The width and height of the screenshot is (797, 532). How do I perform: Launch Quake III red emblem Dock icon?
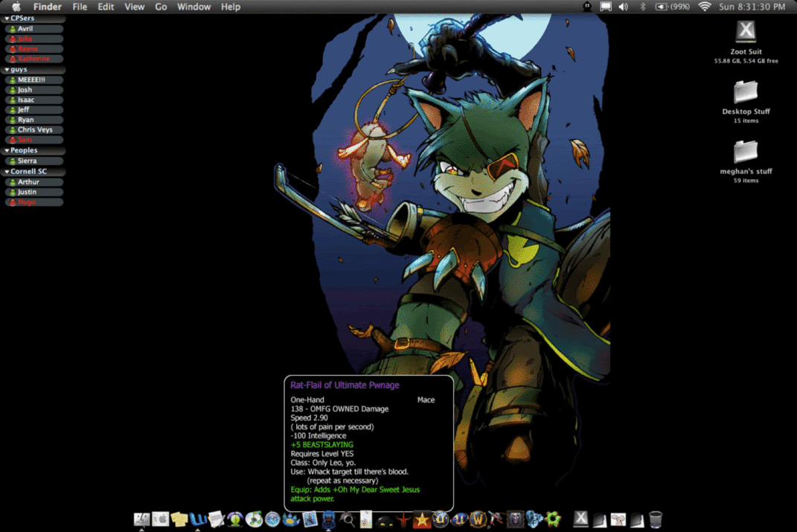403,519
